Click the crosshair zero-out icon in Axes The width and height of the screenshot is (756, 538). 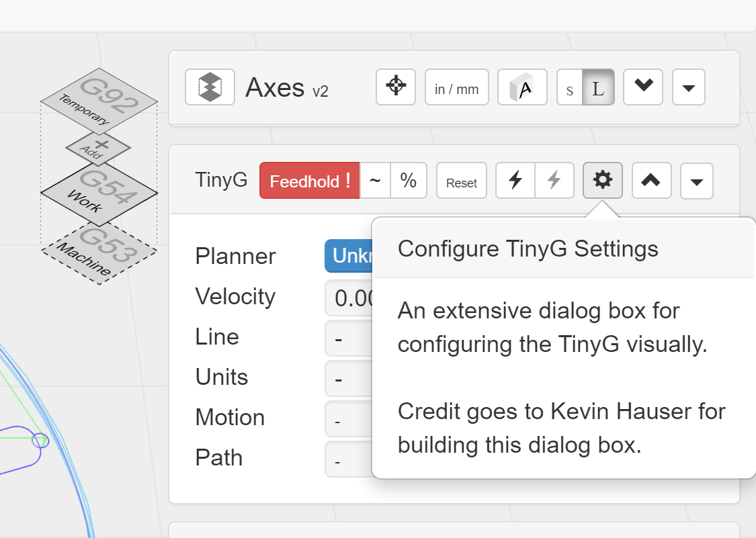click(396, 87)
